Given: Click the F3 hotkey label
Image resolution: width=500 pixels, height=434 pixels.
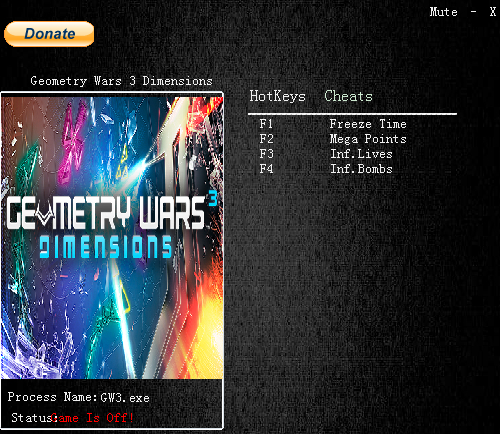Looking at the screenshot, I should pyautogui.click(x=266, y=154).
